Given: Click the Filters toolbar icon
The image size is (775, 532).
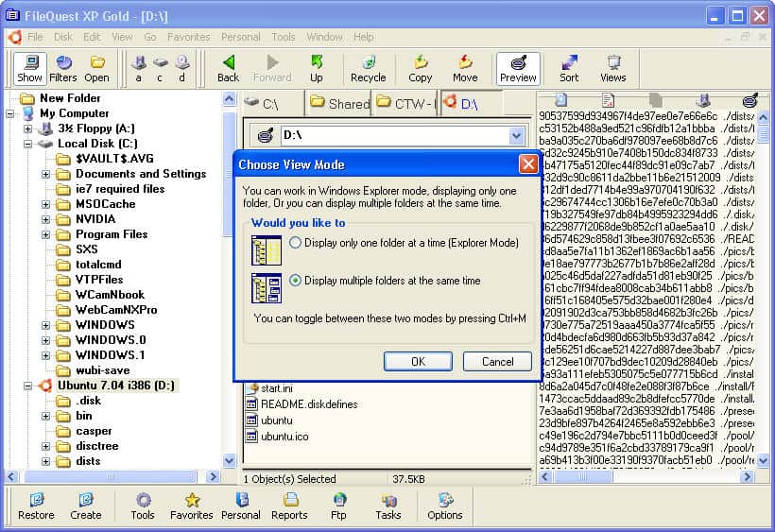Looking at the screenshot, I should click(x=63, y=68).
